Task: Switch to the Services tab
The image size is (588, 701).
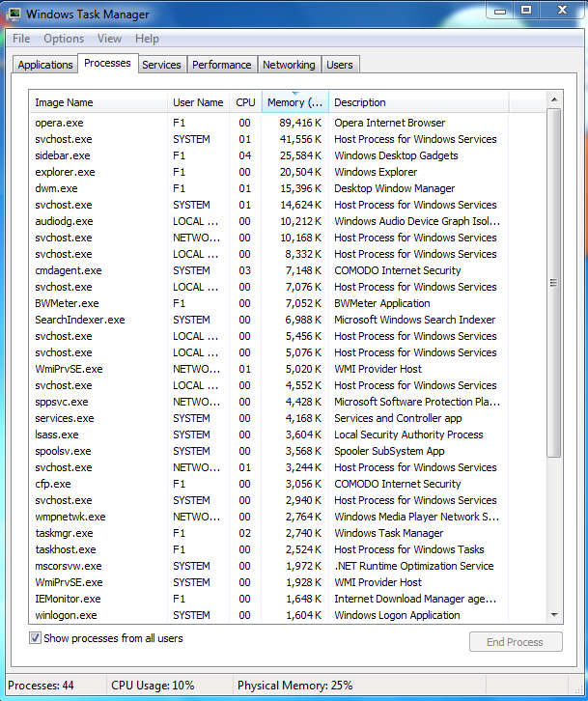Action: pyautogui.click(x=161, y=65)
